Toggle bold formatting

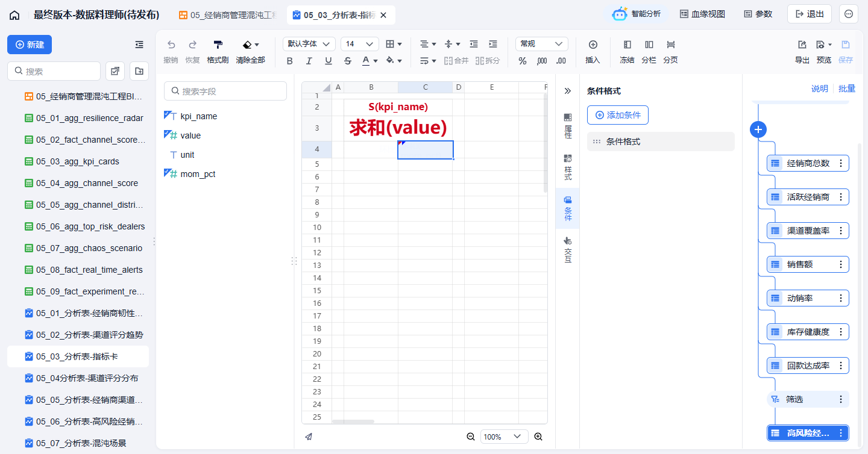(x=290, y=61)
